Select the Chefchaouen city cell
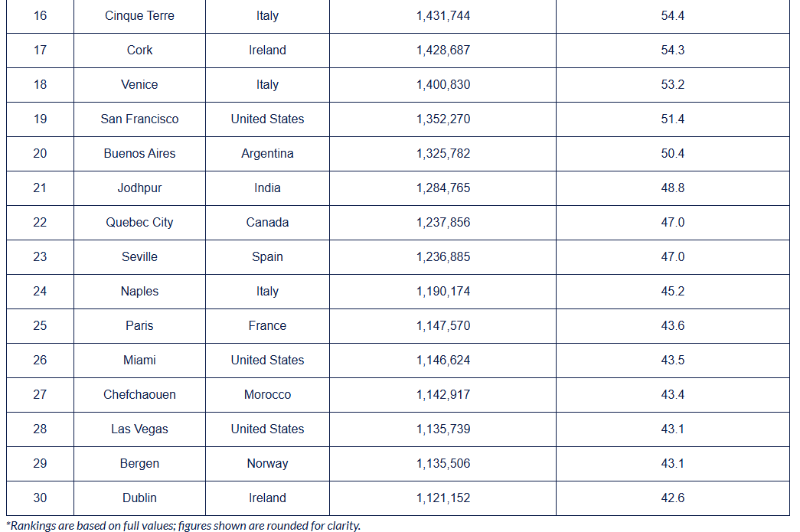This screenshot has height=532, width=800. pos(139,394)
